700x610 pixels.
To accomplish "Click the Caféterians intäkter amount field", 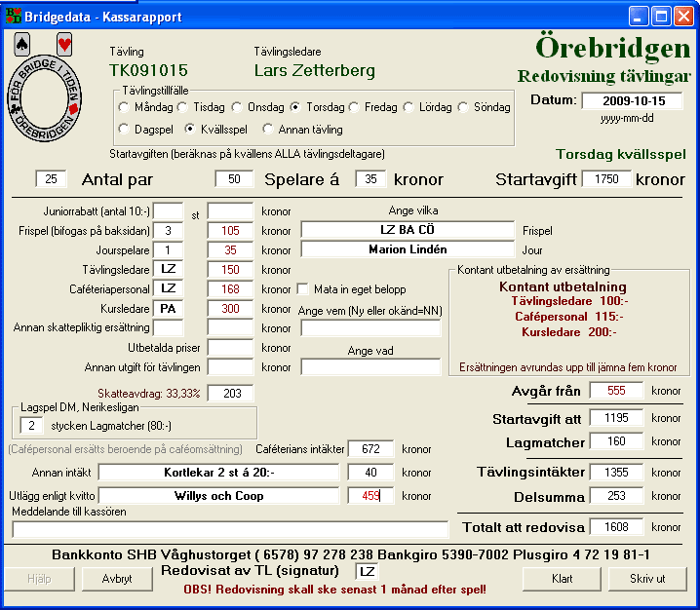I will 369,449.
